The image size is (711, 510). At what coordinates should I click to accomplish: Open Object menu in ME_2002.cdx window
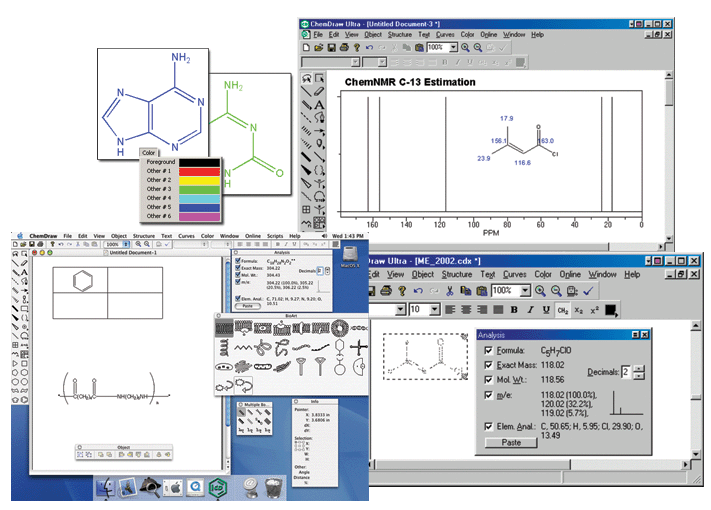coord(422,274)
